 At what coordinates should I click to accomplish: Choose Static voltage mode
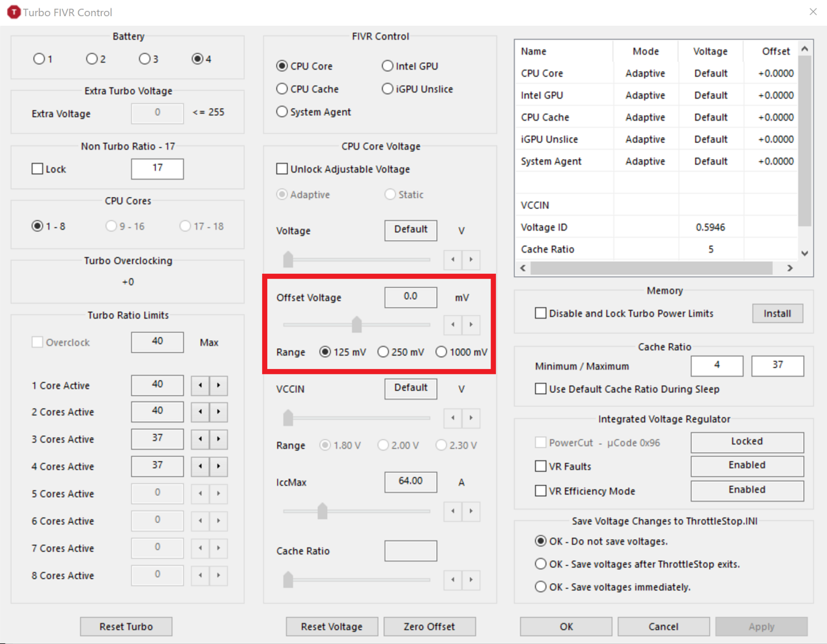point(390,194)
